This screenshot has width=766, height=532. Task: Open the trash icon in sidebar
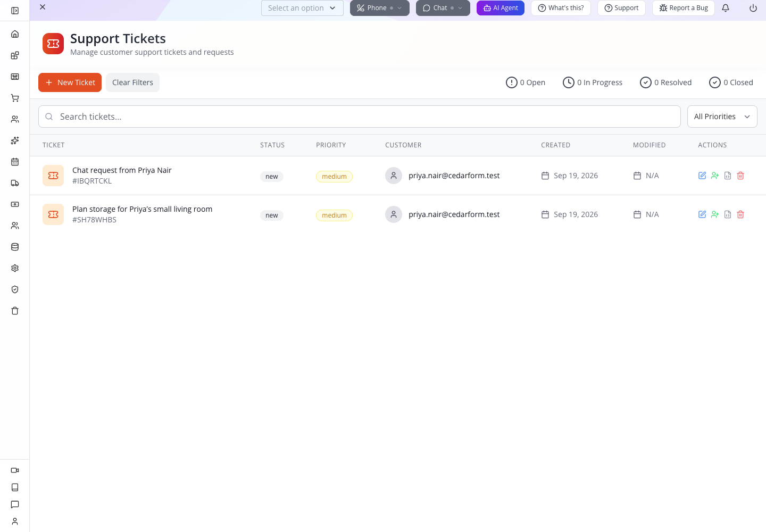[x=15, y=311]
